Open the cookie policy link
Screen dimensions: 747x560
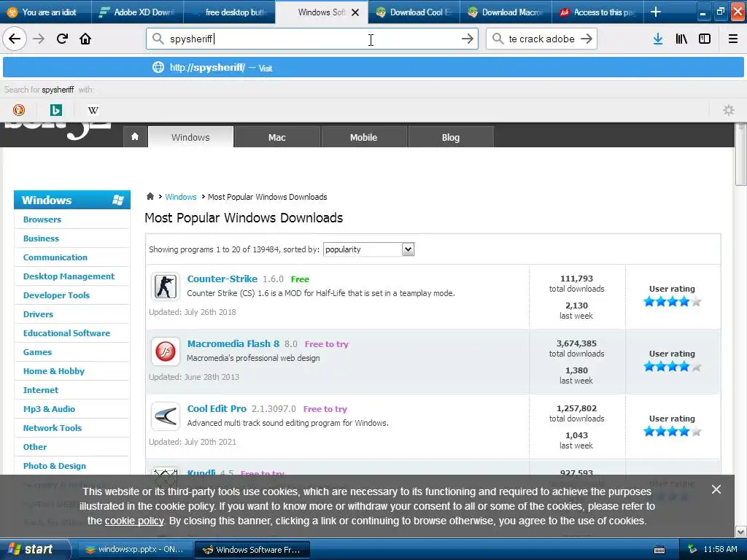click(x=134, y=521)
